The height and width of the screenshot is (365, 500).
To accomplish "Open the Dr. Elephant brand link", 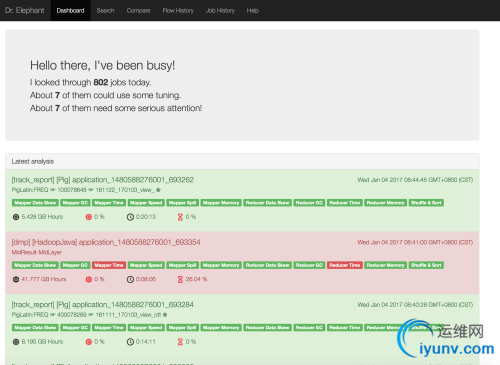I will point(25,10).
